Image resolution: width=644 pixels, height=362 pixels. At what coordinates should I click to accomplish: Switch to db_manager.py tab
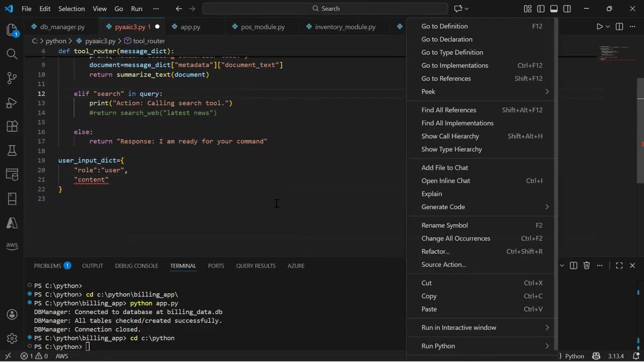58,27
